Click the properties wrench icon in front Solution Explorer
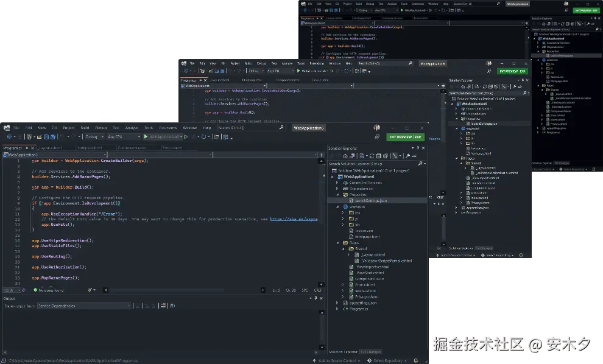The image size is (603, 364). [407, 156]
